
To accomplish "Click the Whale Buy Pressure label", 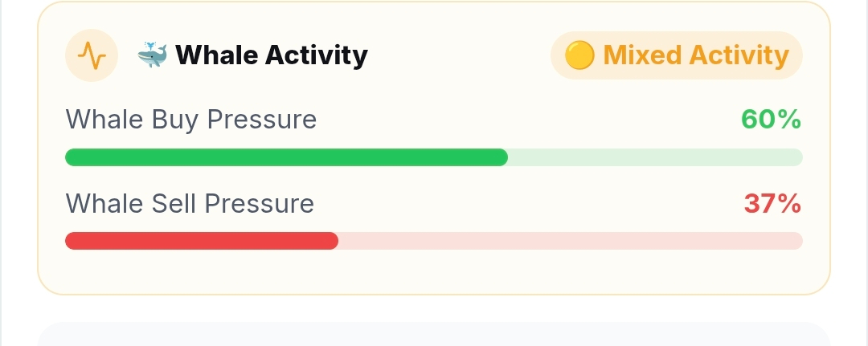I will [191, 120].
